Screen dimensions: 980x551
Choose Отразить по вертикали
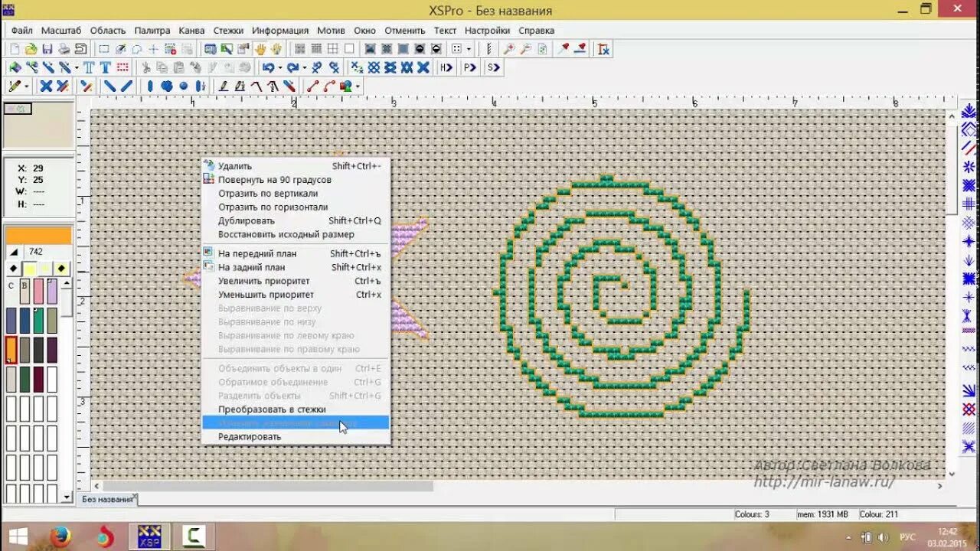(296, 194)
